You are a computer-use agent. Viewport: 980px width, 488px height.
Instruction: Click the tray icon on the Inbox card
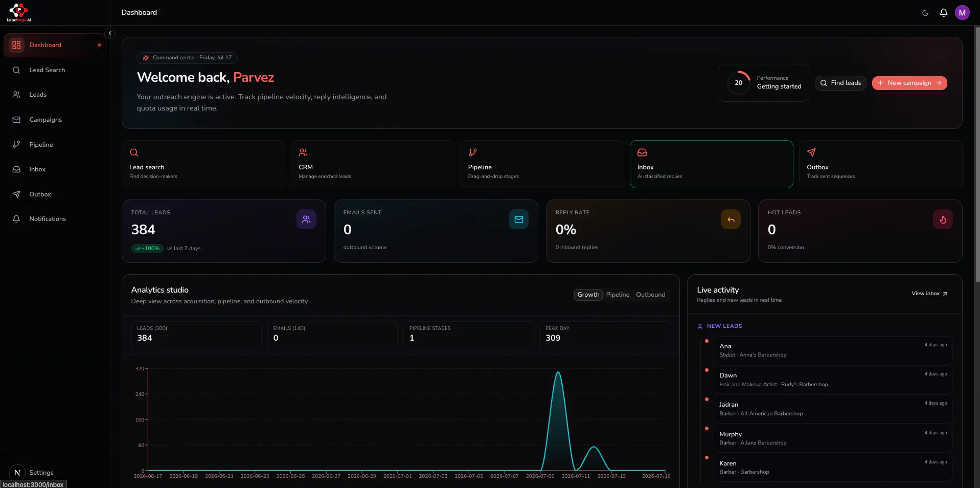tap(642, 152)
